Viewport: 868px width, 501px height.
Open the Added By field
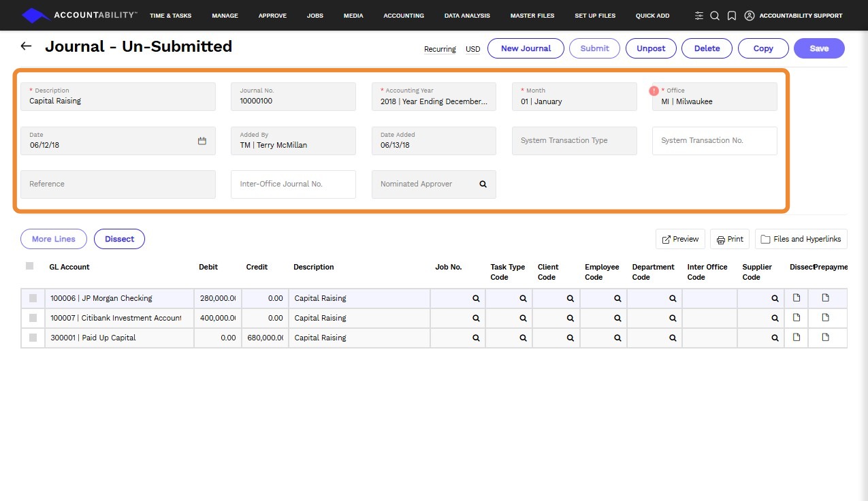tap(293, 140)
